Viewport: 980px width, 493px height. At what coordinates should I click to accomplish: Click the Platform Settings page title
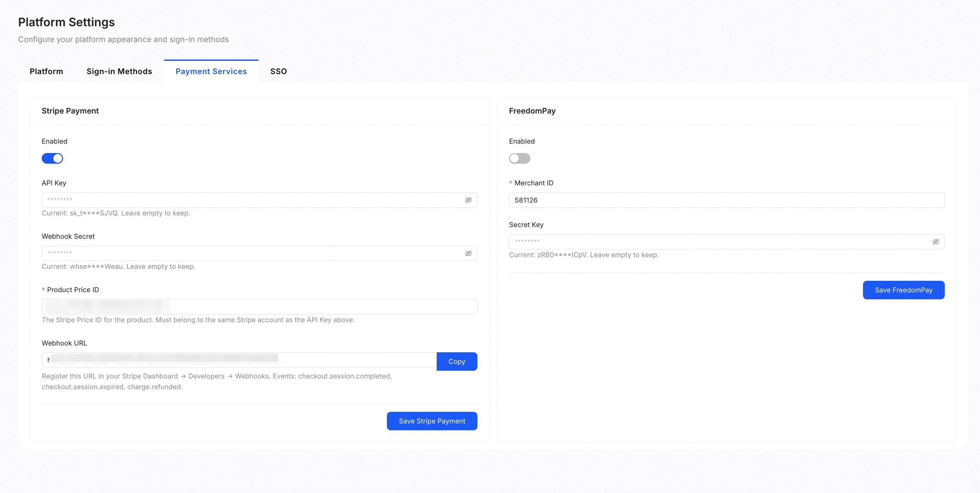[x=66, y=22]
